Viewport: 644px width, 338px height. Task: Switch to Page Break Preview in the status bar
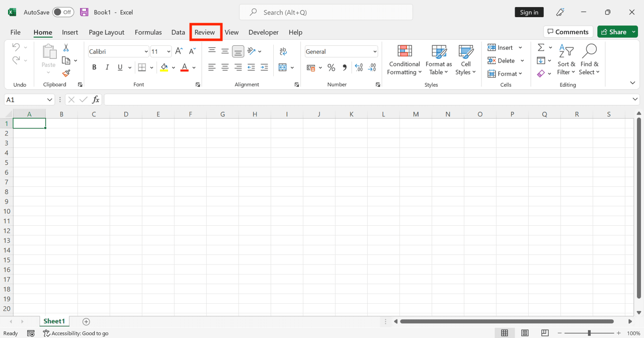(545, 333)
